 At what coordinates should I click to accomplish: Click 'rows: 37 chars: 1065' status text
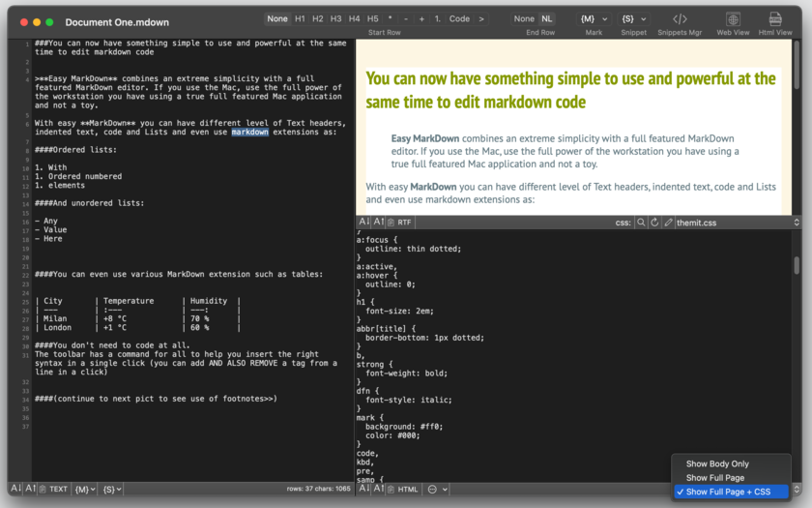[318, 489]
